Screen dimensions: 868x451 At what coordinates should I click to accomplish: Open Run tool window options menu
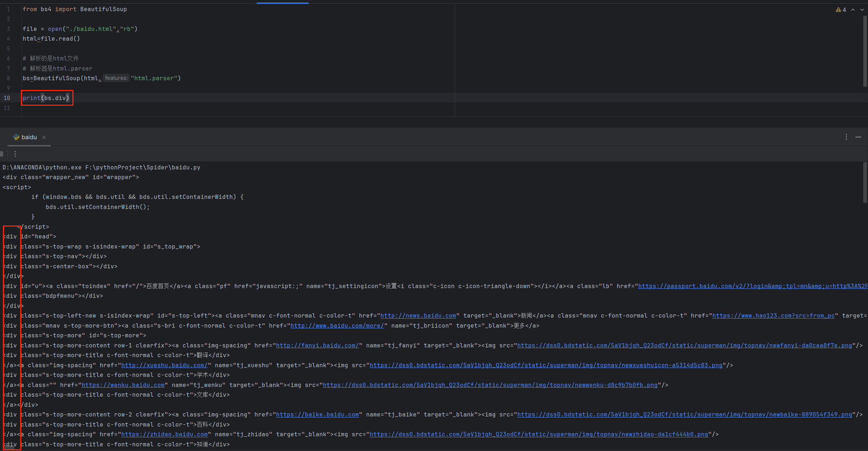pyautogui.click(x=846, y=137)
